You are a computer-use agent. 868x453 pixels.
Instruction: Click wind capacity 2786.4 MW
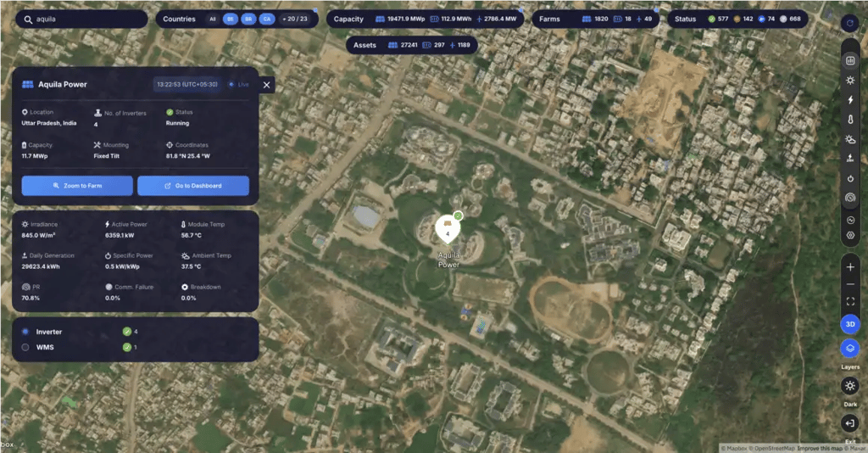click(x=497, y=19)
